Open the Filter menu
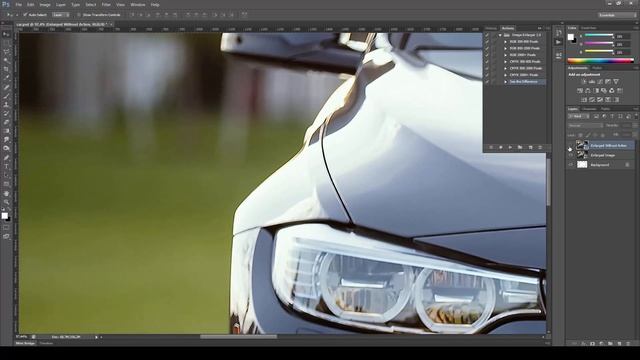This screenshot has height=360, width=640. (x=106, y=4)
